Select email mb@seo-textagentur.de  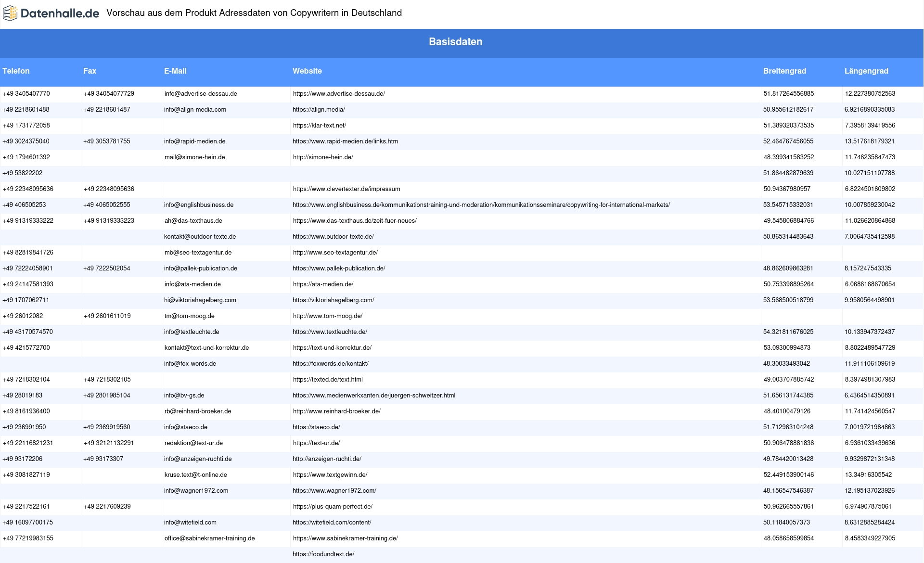pyautogui.click(x=198, y=253)
